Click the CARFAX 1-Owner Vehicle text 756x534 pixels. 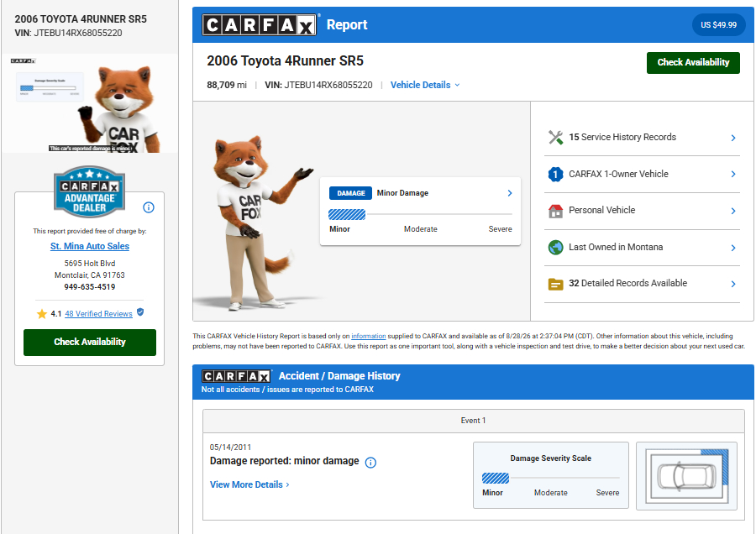[618, 174]
